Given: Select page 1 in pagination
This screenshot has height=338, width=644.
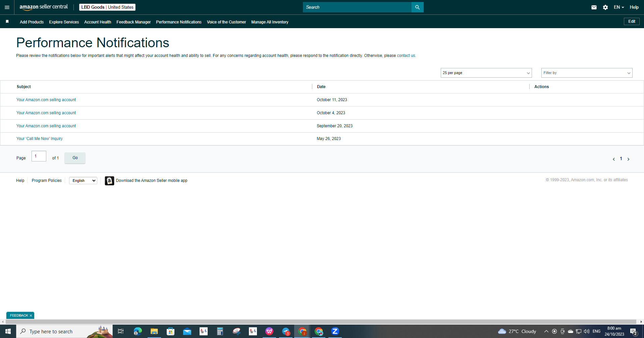Looking at the screenshot, I should [621, 159].
